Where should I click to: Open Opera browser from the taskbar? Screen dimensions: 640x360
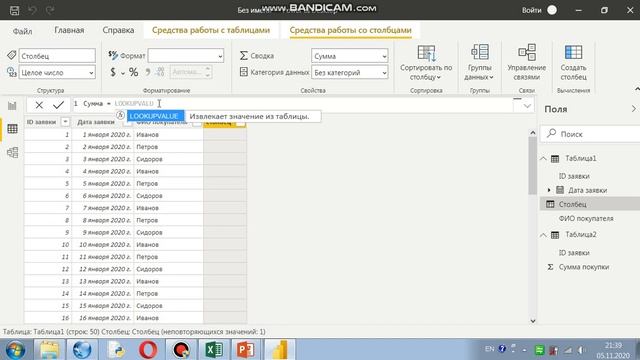click(148, 350)
